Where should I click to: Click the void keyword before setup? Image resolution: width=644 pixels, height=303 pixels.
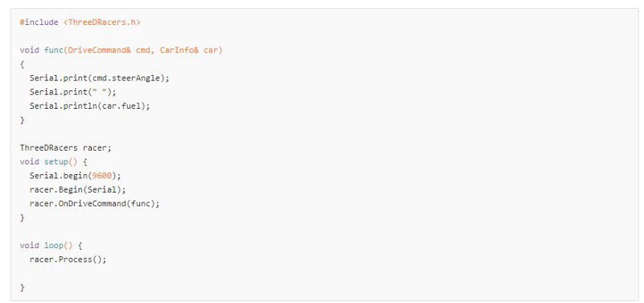pyautogui.click(x=29, y=162)
